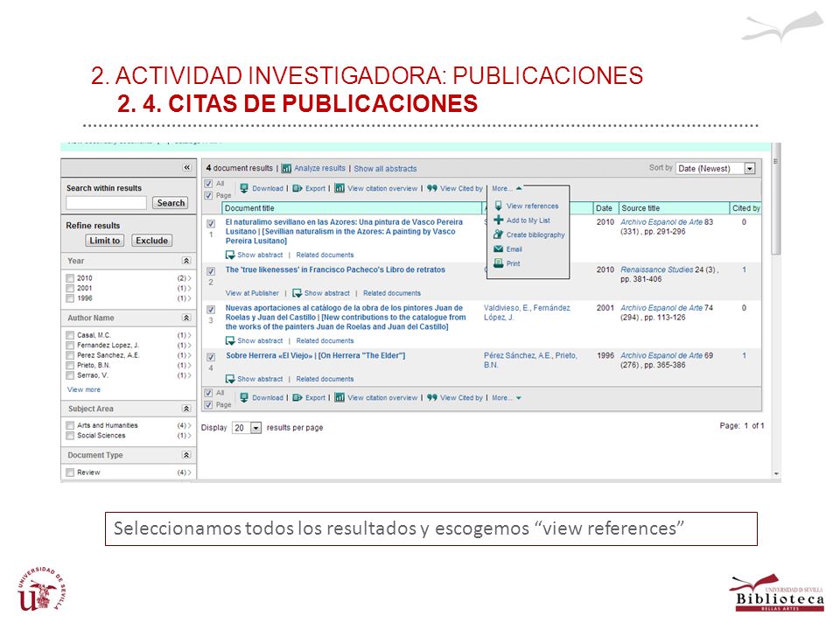Click the scrollbar down arrow

coord(776,474)
